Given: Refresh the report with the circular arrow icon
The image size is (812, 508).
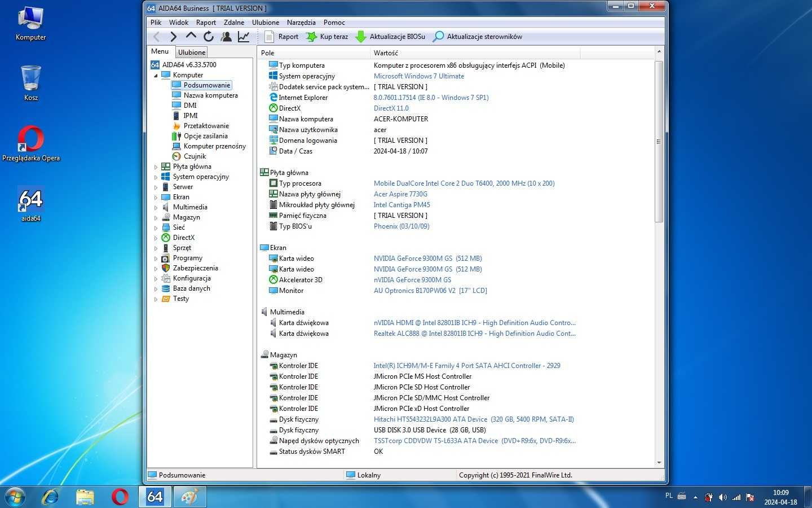Looking at the screenshot, I should click(x=209, y=37).
